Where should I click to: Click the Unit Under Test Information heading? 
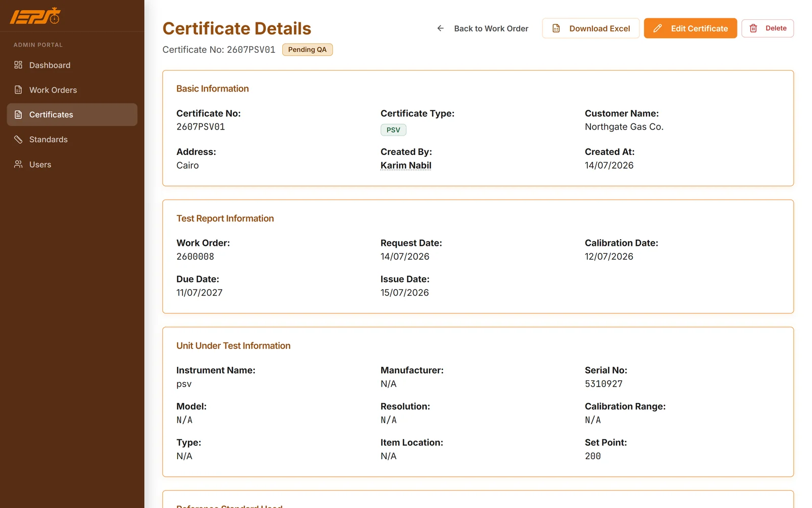click(x=233, y=345)
